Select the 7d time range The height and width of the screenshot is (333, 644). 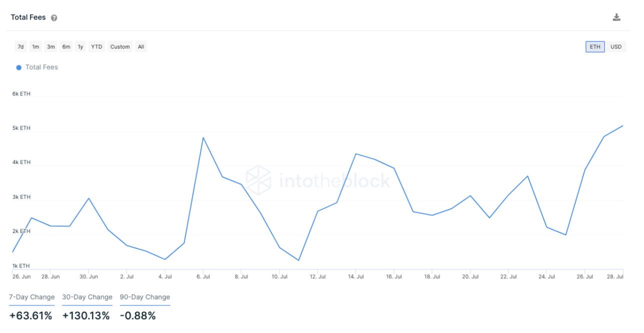click(20, 47)
